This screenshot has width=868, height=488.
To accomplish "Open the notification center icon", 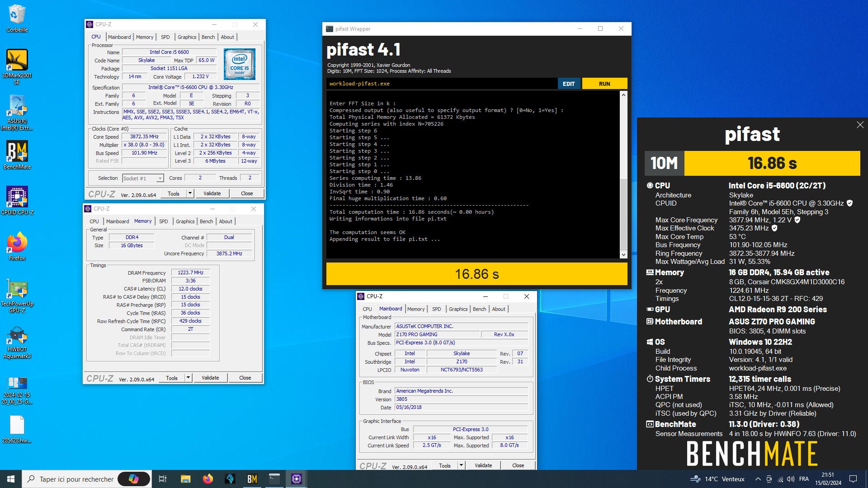I will point(853,479).
